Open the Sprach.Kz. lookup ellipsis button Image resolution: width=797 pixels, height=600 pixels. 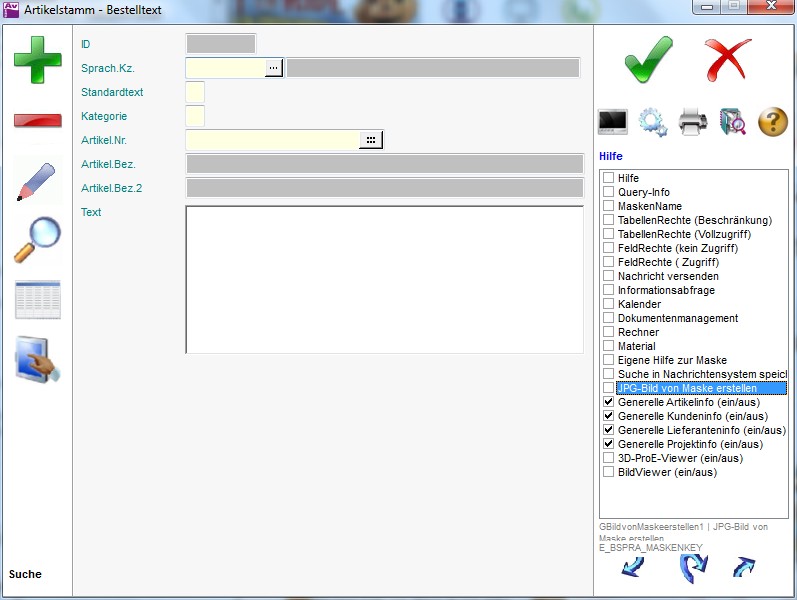click(273, 68)
